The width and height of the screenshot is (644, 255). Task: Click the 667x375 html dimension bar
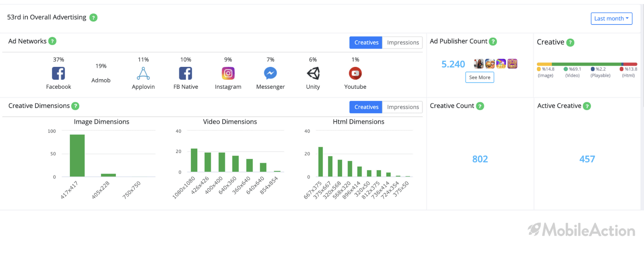pyautogui.click(x=321, y=162)
